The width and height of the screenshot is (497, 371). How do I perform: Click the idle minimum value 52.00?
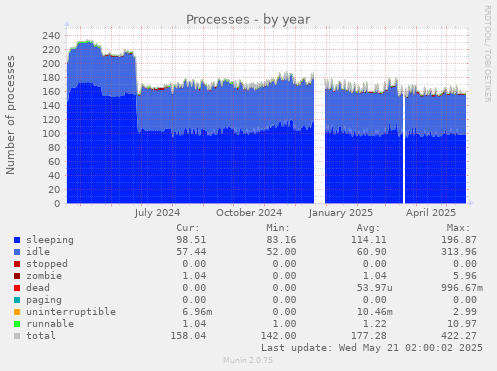point(281,252)
